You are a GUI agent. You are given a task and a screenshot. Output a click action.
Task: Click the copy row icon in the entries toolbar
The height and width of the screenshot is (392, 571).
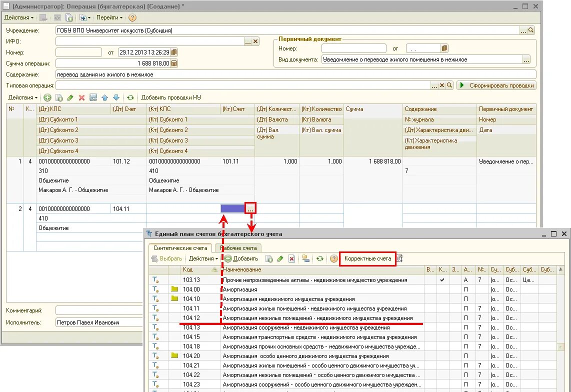click(59, 97)
